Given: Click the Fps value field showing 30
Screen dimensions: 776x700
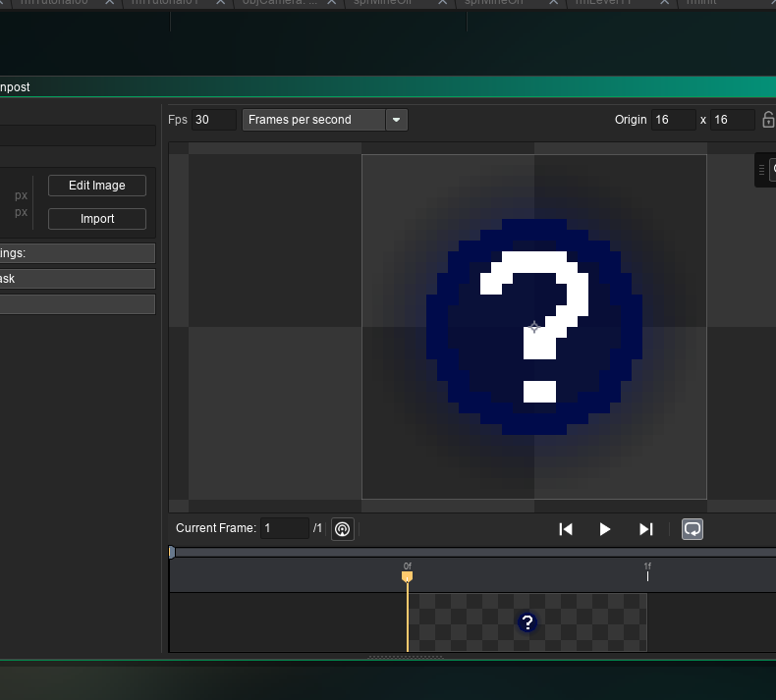Looking at the screenshot, I should click(214, 120).
